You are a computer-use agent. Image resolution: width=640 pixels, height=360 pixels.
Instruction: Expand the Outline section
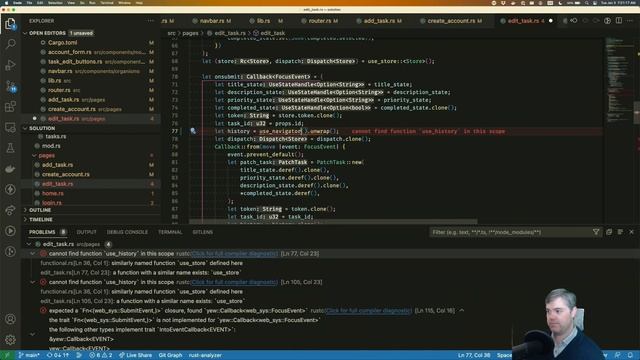(25, 210)
